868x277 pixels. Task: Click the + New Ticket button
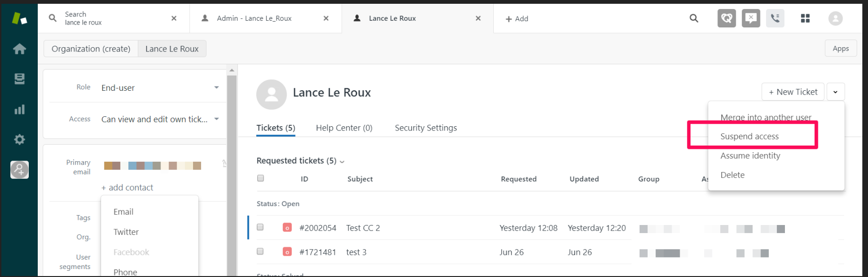click(793, 92)
